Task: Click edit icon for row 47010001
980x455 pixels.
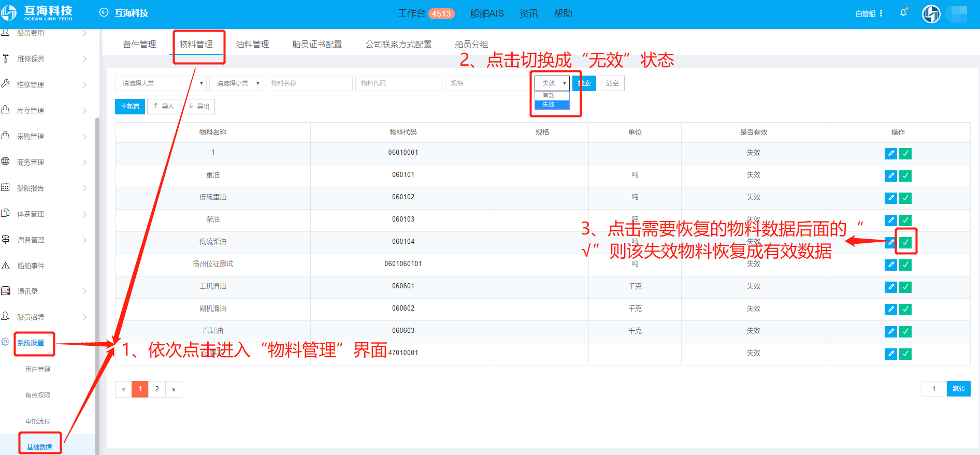Action: click(890, 354)
